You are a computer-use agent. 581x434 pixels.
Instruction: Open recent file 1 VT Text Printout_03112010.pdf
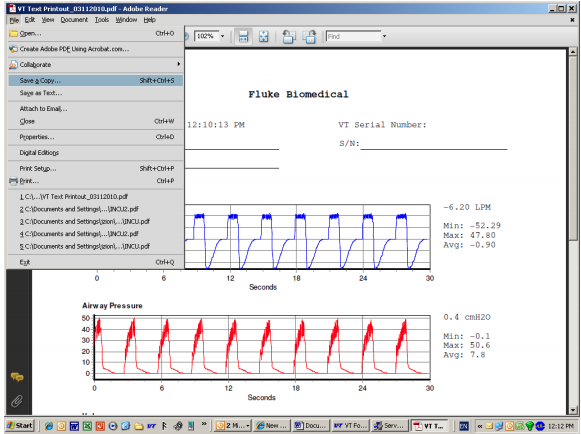pos(96,196)
